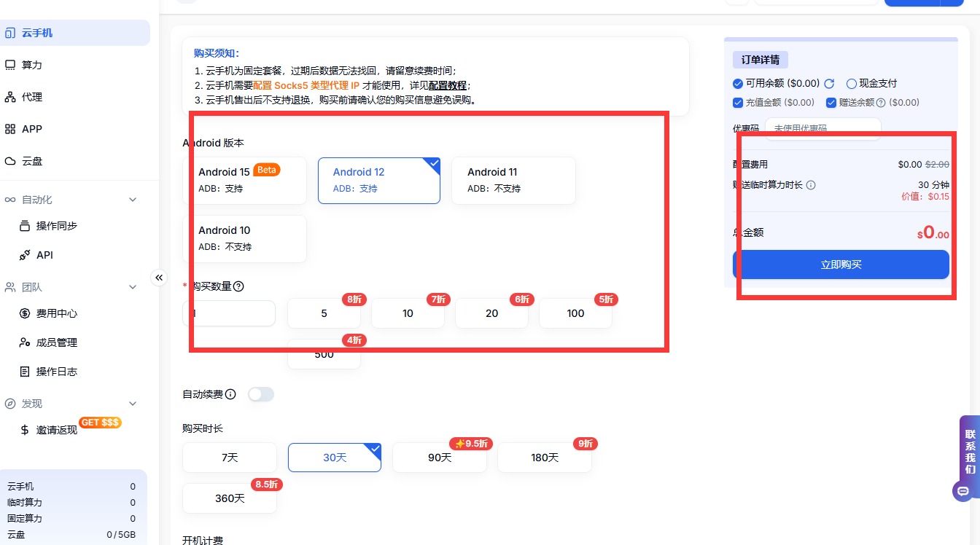Select the 90天 purchase duration option

(x=440, y=458)
